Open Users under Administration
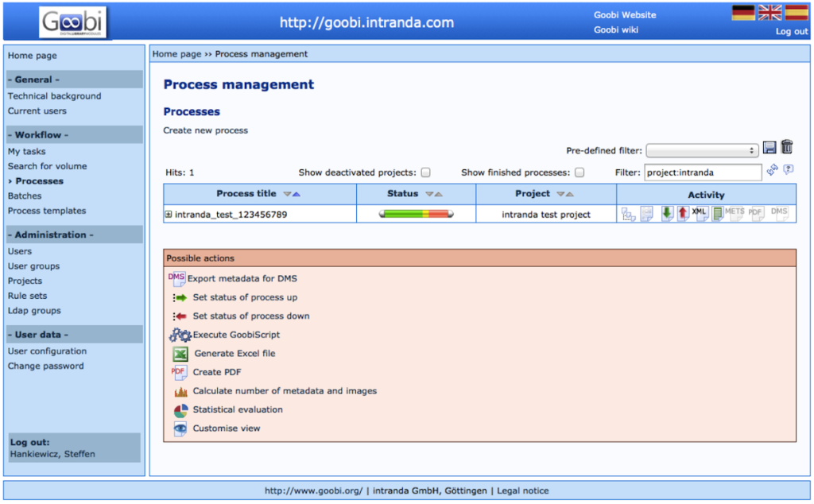The width and height of the screenshot is (814, 504). pyautogui.click(x=20, y=251)
